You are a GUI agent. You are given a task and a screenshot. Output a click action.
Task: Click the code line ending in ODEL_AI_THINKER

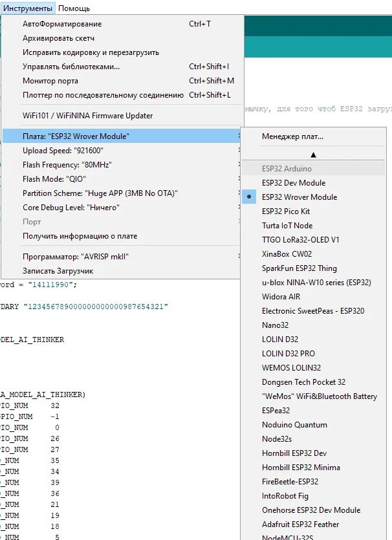[32, 340]
